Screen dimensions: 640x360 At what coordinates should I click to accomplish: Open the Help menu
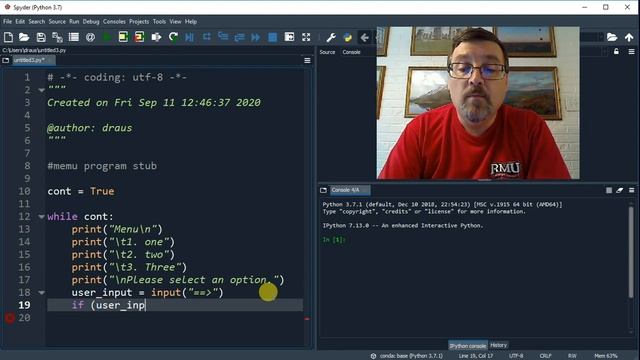pos(191,22)
